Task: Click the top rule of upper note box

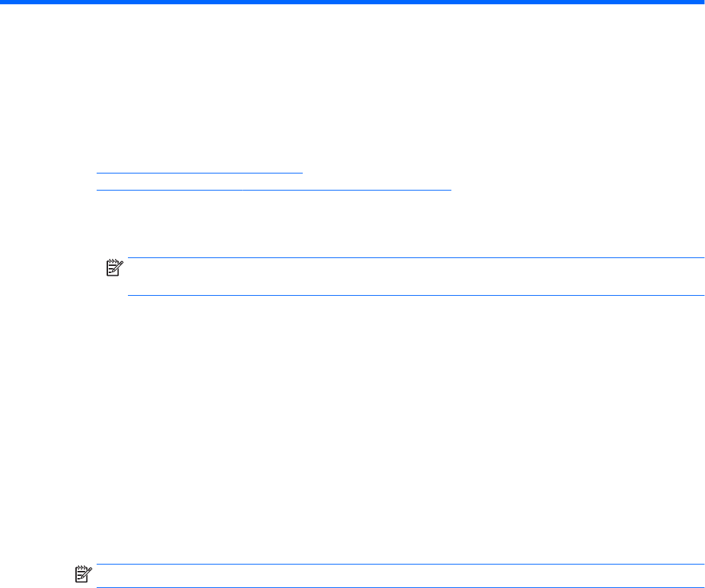Action: pos(416,258)
